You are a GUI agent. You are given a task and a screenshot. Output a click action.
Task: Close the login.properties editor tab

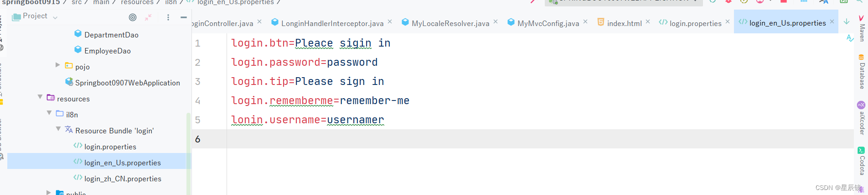pos(728,21)
